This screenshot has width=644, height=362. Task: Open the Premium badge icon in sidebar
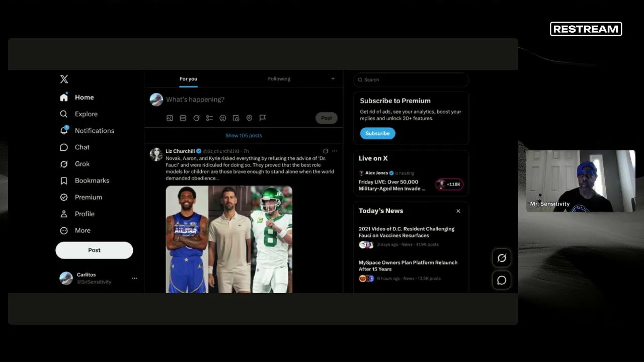click(x=64, y=197)
